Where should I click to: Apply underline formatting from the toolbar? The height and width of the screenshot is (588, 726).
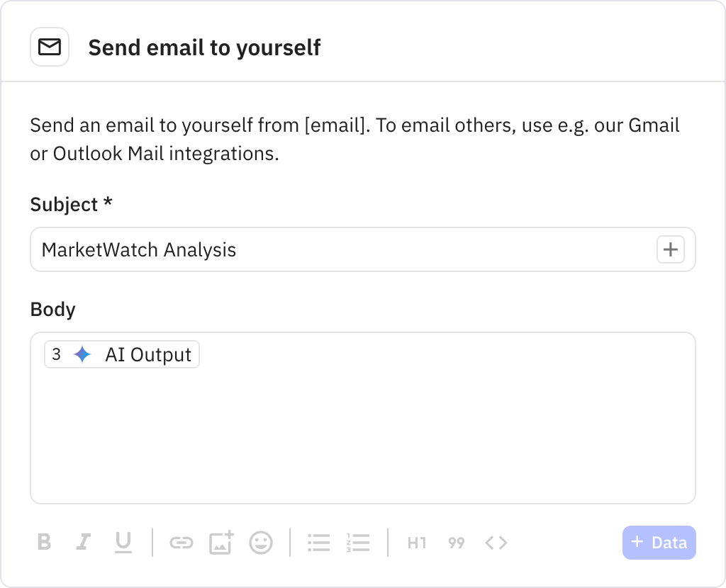click(x=123, y=543)
